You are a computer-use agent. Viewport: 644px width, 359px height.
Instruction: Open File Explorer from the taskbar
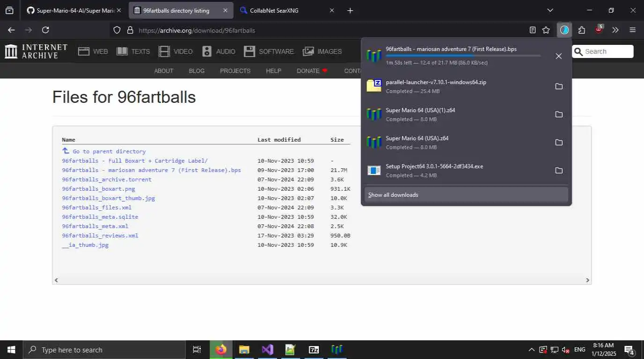tap(244, 350)
